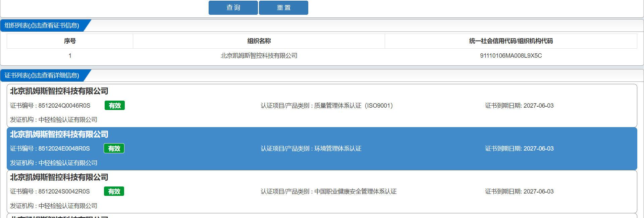The height and width of the screenshot is (218, 644).
Task: Click the 统一社会信用代码/组织机构代码 column header
Action: pos(511,41)
